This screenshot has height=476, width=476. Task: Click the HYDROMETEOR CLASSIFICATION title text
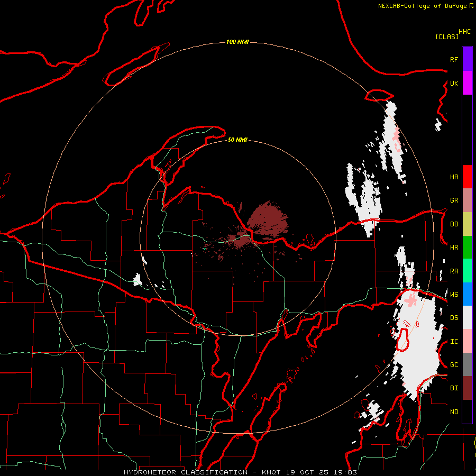pyautogui.click(x=186, y=472)
